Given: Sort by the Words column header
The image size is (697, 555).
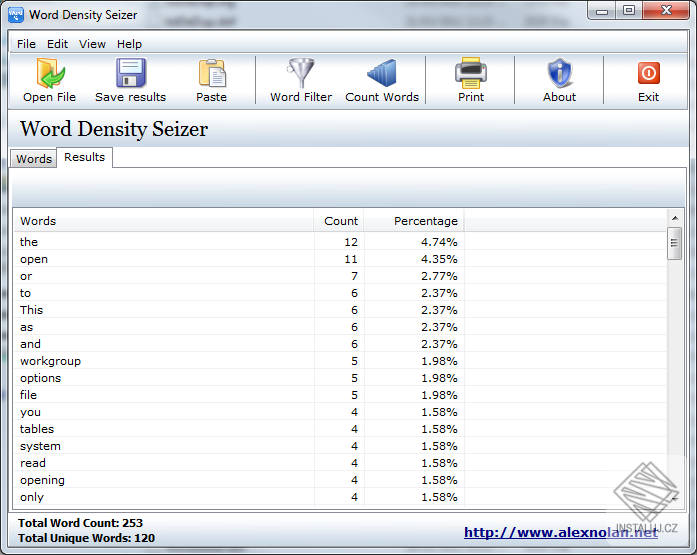Looking at the screenshot, I should [x=163, y=221].
